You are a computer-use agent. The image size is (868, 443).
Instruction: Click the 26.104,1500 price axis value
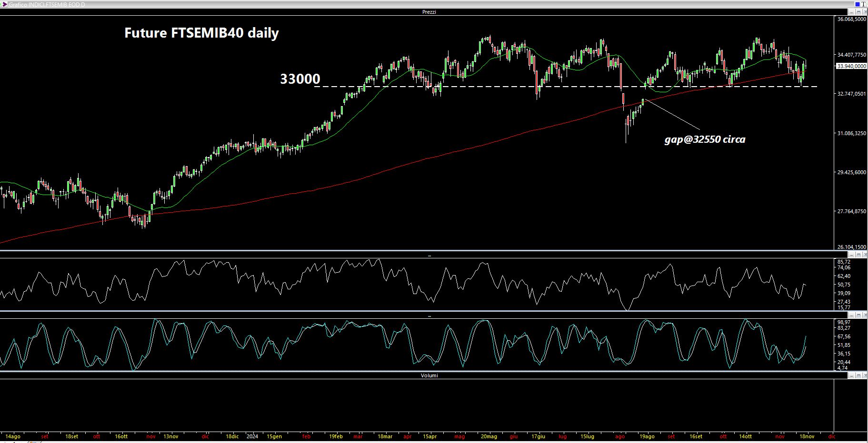852,247
